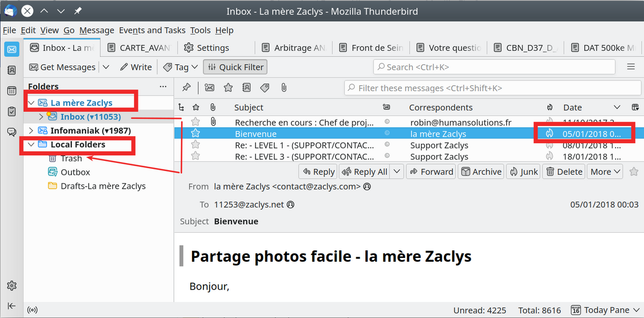Select the Trash folder

point(71,158)
